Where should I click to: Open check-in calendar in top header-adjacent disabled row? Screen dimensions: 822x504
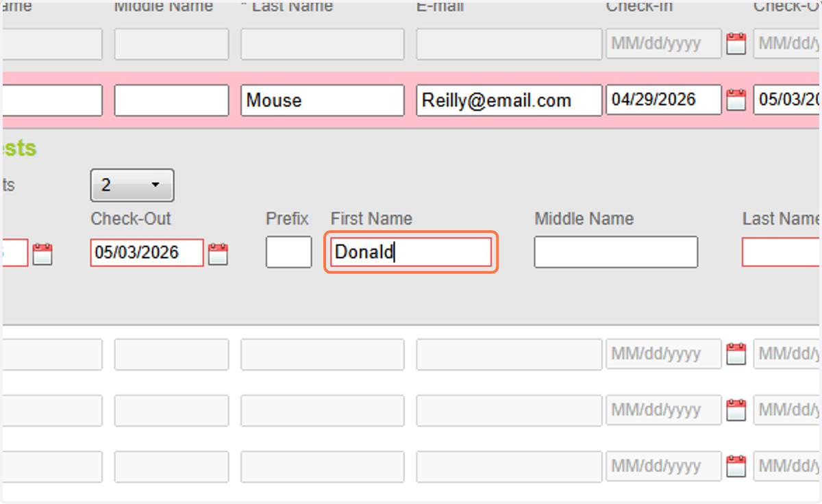[736, 45]
